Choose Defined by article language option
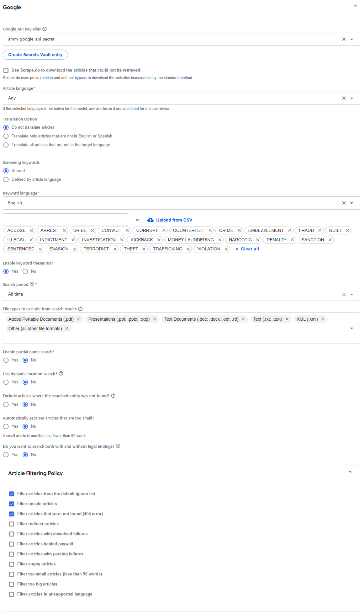The width and height of the screenshot is (364, 614). (6, 179)
